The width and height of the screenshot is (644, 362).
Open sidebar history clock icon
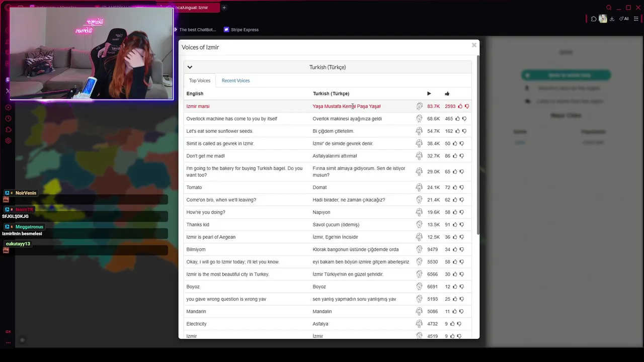8,119
